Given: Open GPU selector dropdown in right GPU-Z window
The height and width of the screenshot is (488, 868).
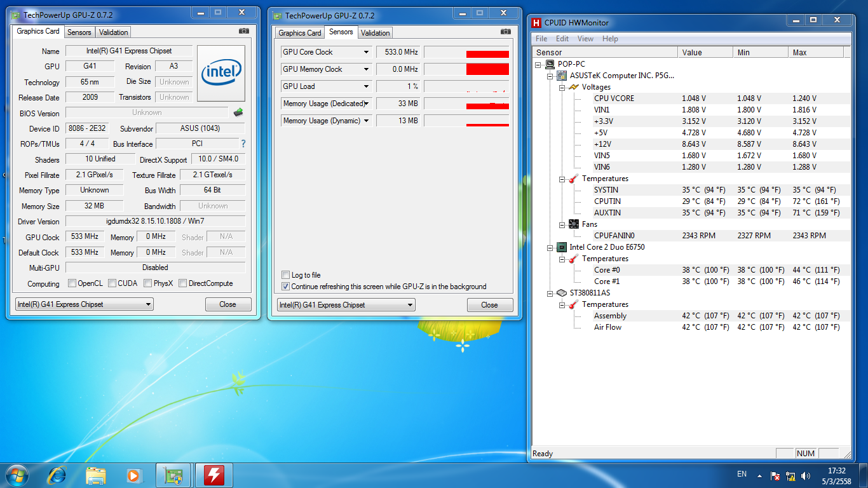Looking at the screenshot, I should pyautogui.click(x=346, y=305).
